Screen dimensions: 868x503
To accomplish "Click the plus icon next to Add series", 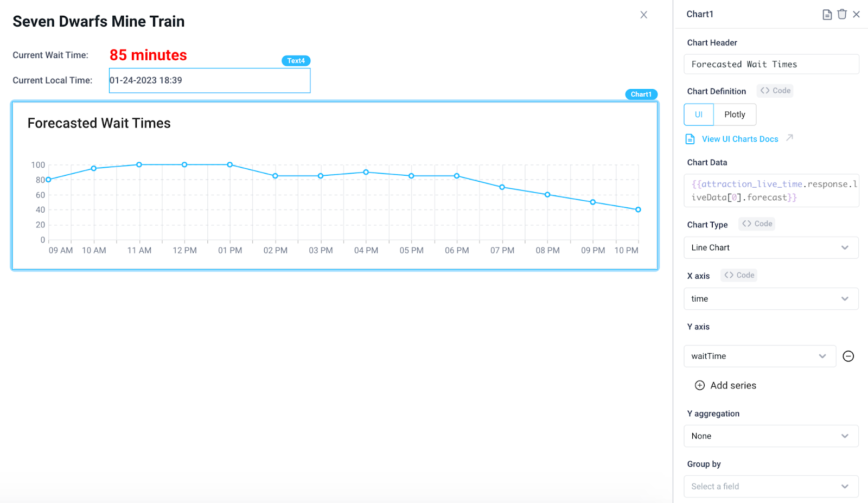I will pos(700,385).
